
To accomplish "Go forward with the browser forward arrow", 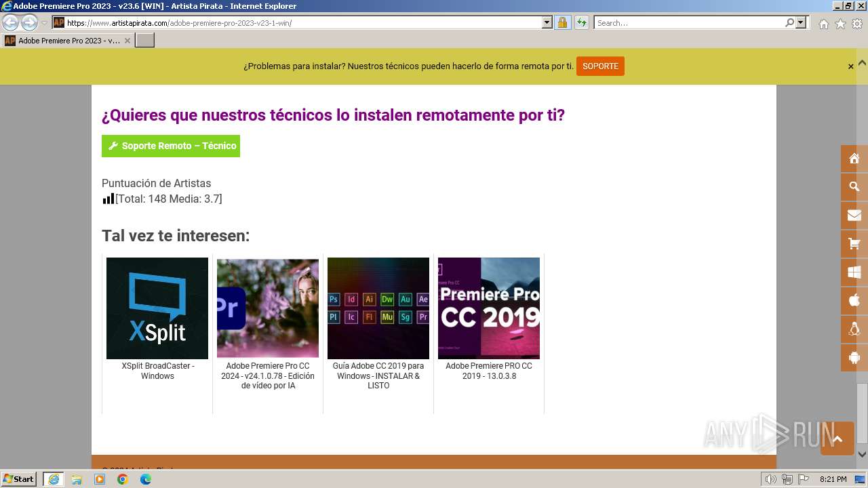I will 29,23.
